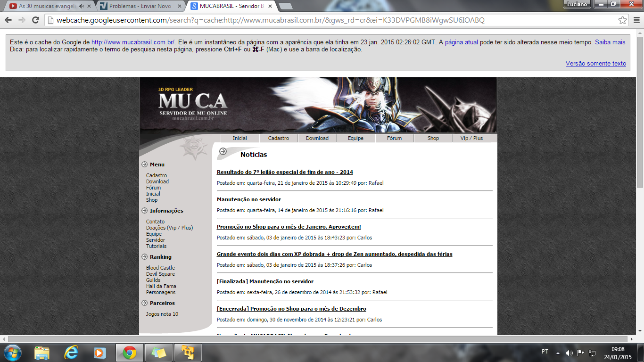Image resolution: width=644 pixels, height=362 pixels.
Task: Open the media player taskbar icon
Action: click(99, 352)
